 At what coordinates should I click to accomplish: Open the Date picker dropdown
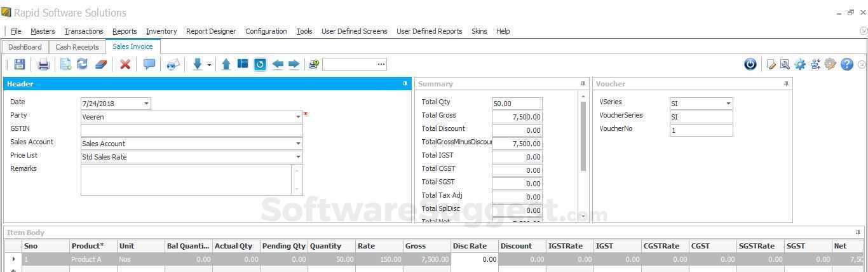point(146,104)
